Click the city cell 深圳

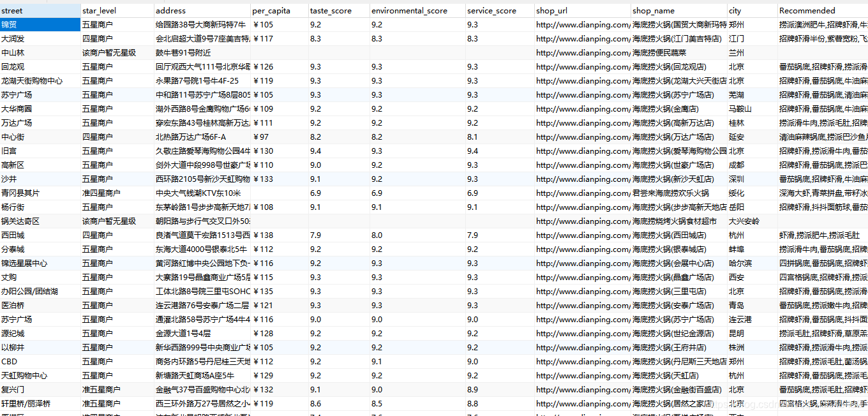pyautogui.click(x=752, y=179)
